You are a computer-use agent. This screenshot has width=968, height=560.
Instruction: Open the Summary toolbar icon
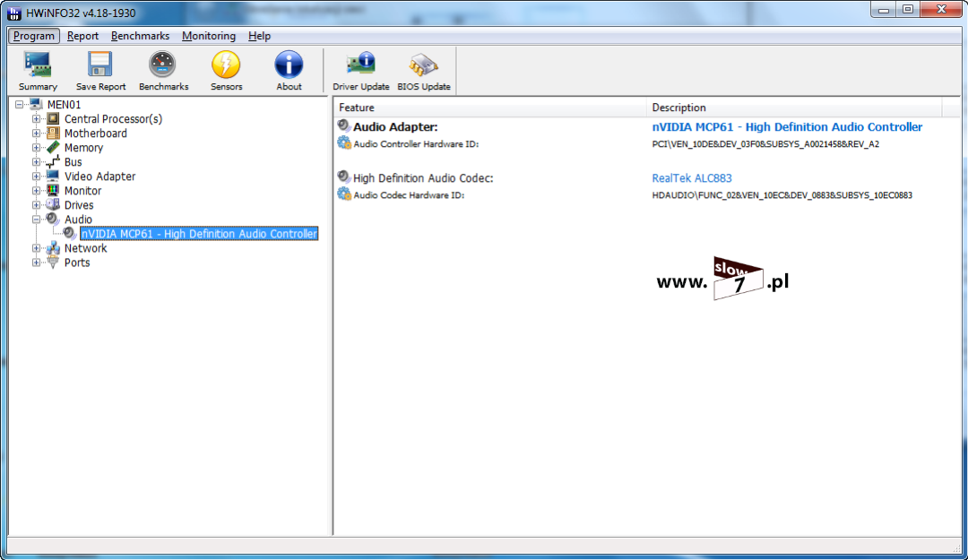(38, 65)
